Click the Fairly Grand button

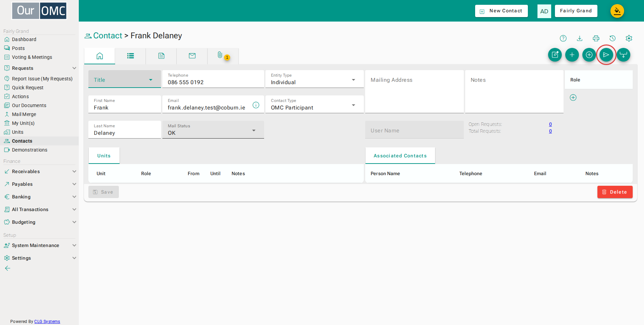(x=576, y=11)
